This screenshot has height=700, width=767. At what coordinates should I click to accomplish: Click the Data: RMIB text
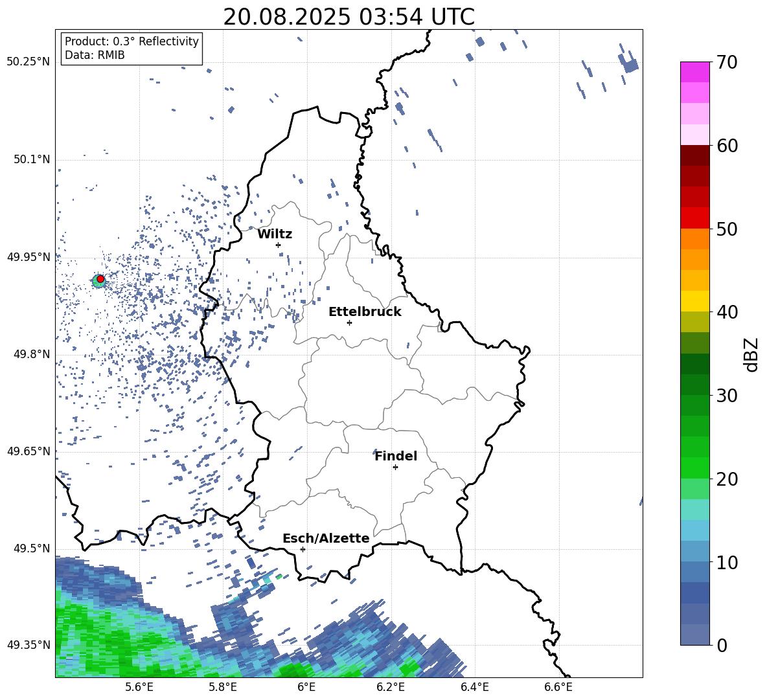click(x=95, y=55)
